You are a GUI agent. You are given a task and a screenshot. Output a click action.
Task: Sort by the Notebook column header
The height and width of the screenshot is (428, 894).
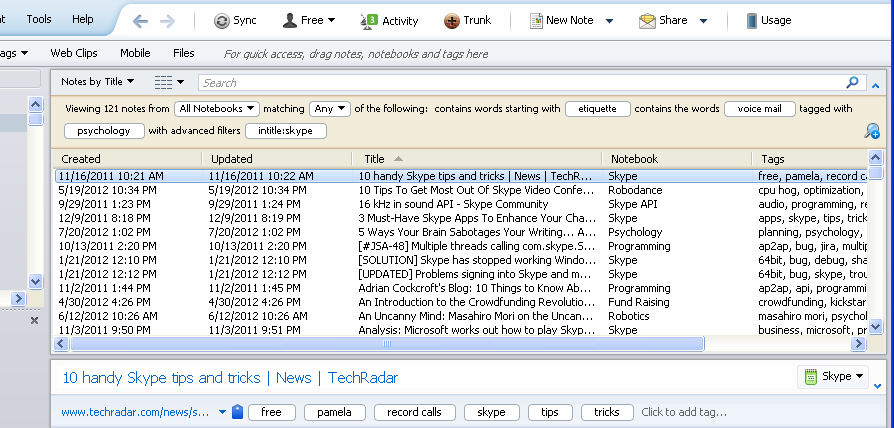677,159
